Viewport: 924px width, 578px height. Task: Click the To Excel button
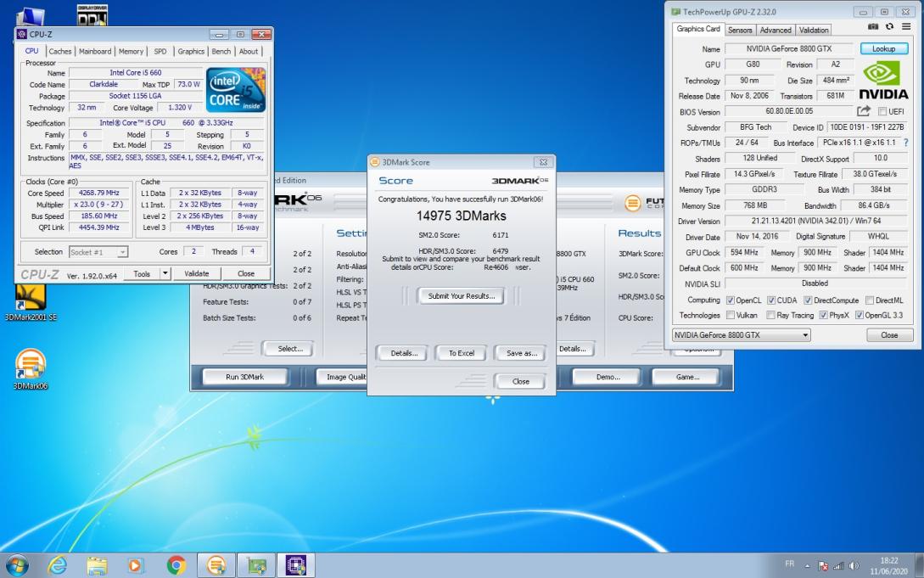(x=462, y=353)
